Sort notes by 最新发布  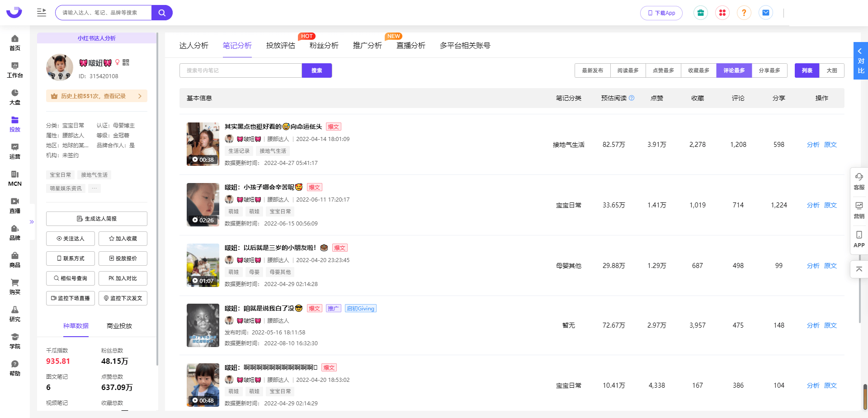tap(592, 70)
